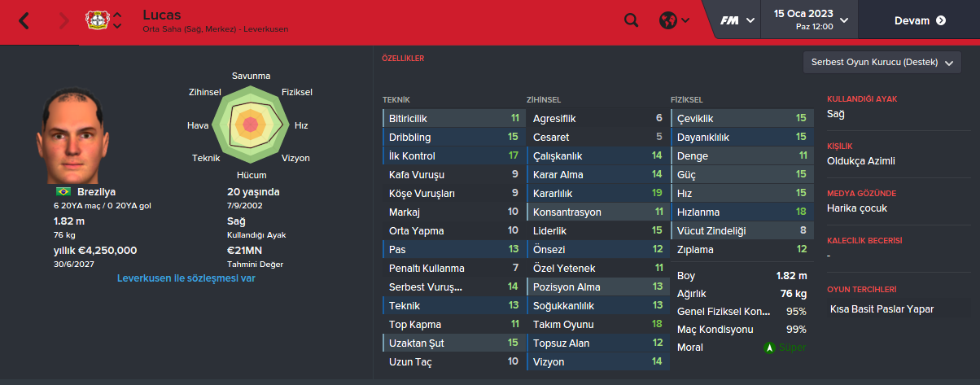Follow the Leverkusen contract link
Viewport: 980px width, 385px height.
pyautogui.click(x=186, y=278)
